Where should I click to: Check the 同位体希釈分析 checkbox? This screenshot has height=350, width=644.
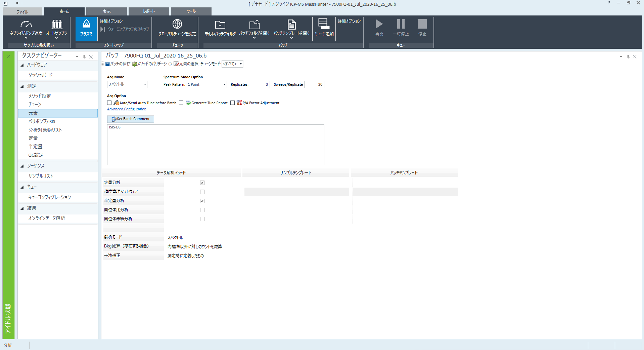pos(202,219)
